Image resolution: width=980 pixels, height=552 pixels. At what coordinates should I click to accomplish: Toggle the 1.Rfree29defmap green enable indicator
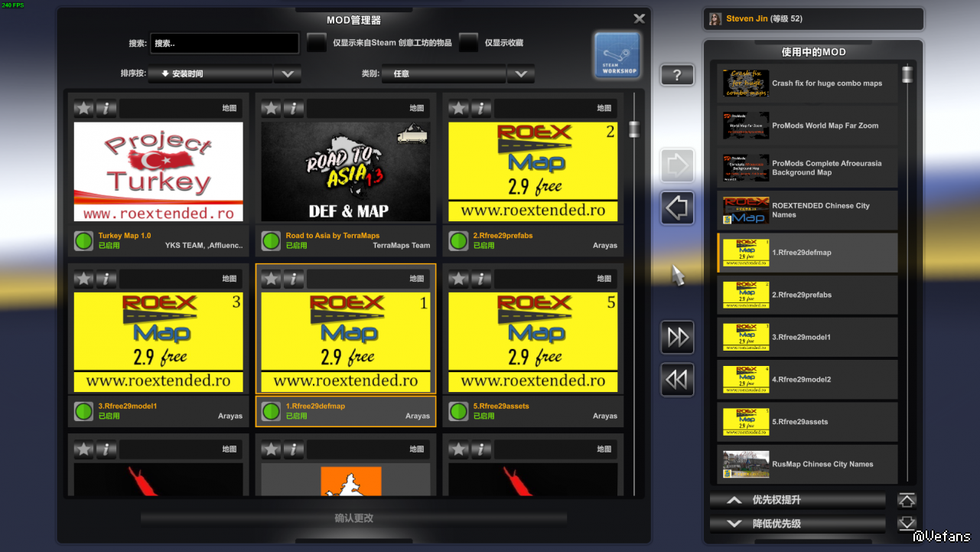coord(271,411)
